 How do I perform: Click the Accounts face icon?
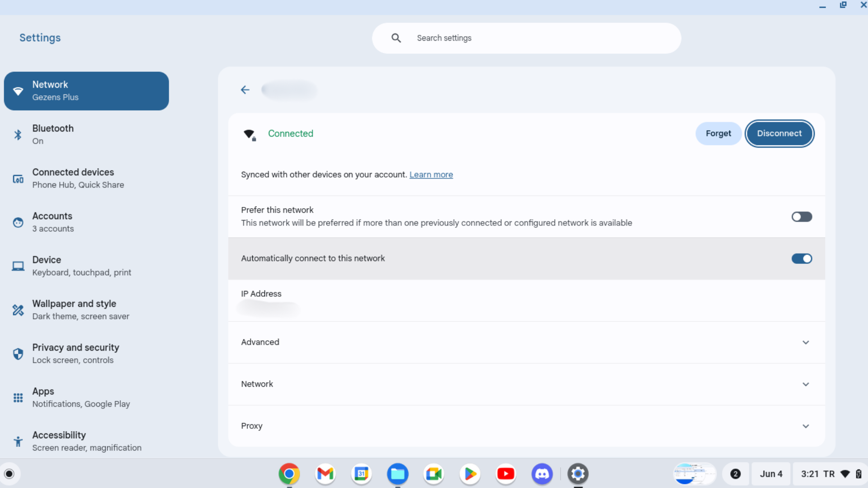point(18,222)
